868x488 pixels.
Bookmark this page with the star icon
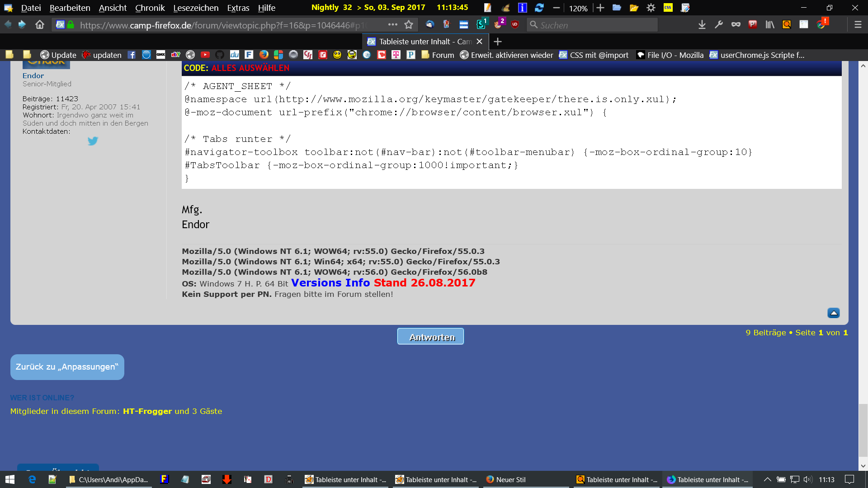pos(409,25)
